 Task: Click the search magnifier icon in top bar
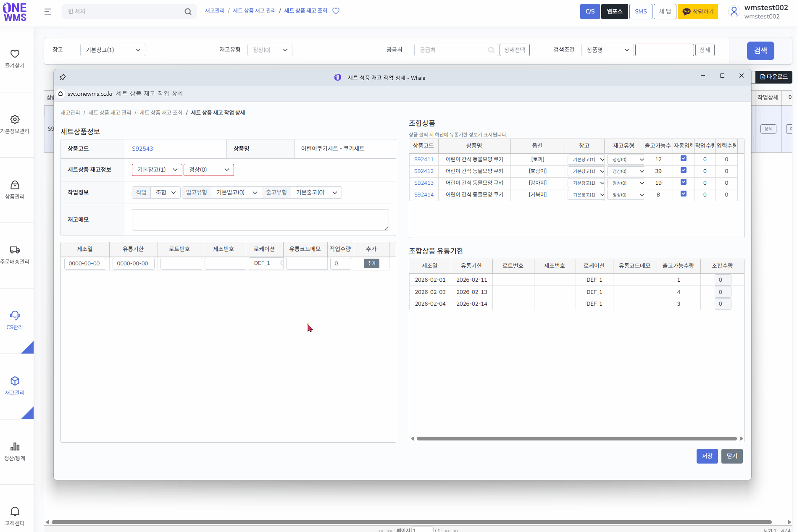point(188,12)
